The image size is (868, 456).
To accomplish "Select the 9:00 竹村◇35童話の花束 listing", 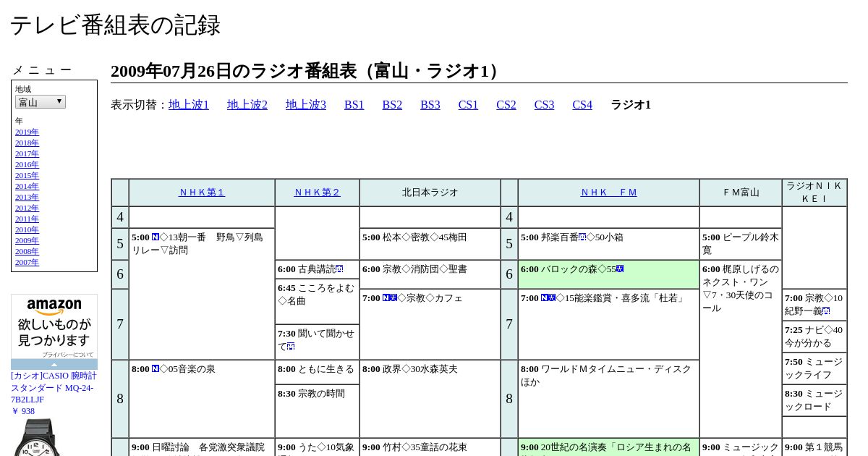I will (430, 447).
